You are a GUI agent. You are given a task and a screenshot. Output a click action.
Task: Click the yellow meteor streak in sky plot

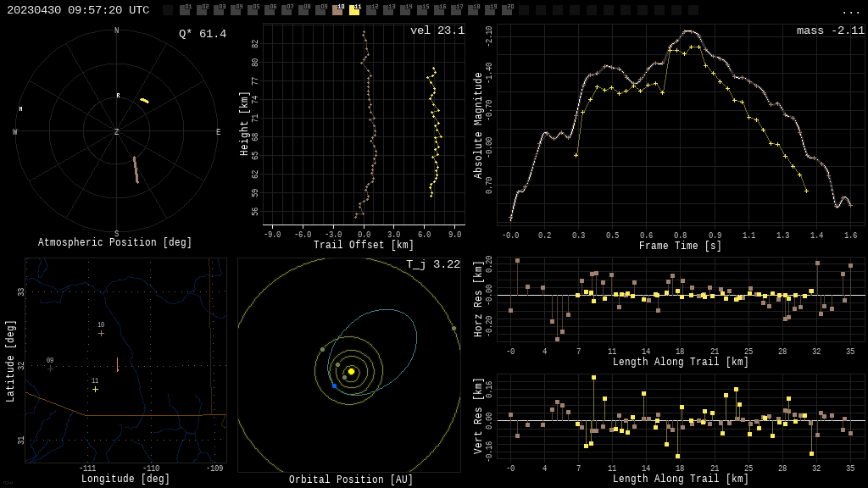click(x=144, y=101)
